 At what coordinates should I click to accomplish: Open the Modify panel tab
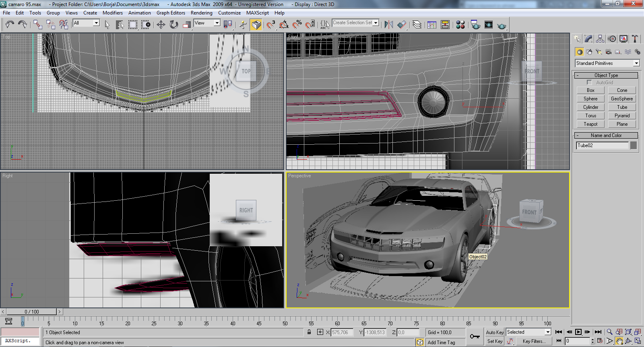589,39
